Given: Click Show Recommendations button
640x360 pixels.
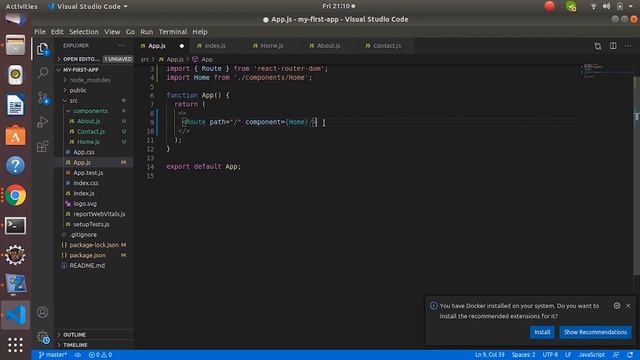Looking at the screenshot, I should [x=595, y=332].
